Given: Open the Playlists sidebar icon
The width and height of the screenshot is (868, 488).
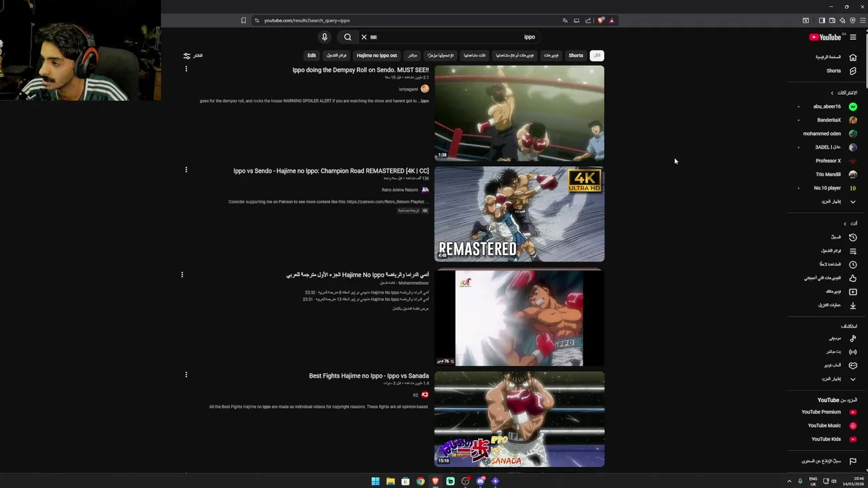Looking at the screenshot, I should click(853, 251).
